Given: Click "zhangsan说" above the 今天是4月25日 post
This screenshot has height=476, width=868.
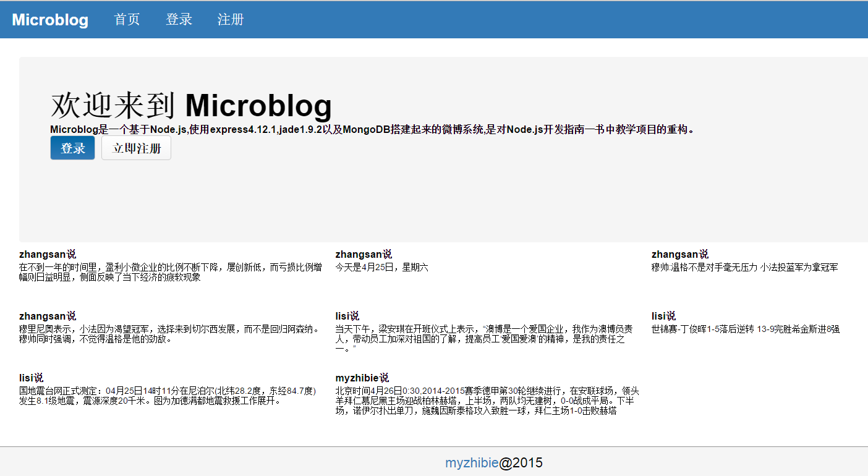Looking at the screenshot, I should click(364, 254).
